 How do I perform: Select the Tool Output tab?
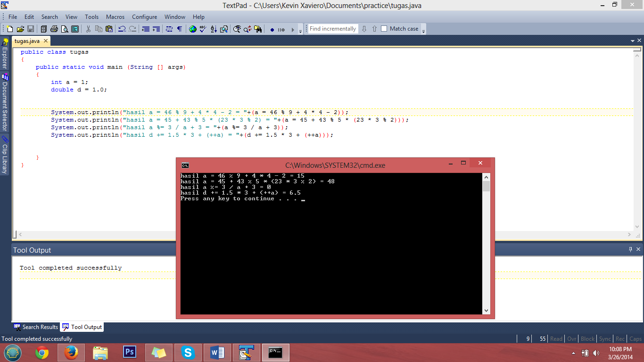[x=82, y=327]
